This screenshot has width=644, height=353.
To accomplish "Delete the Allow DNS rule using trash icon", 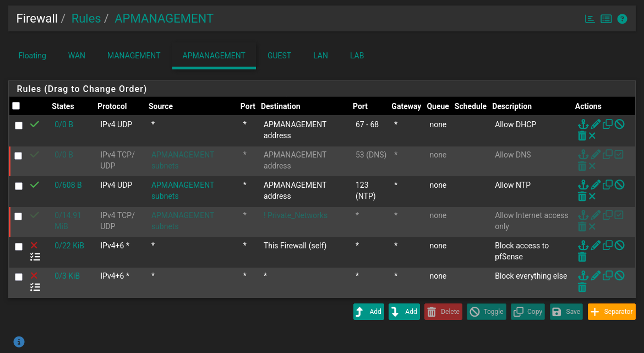I will [x=582, y=166].
